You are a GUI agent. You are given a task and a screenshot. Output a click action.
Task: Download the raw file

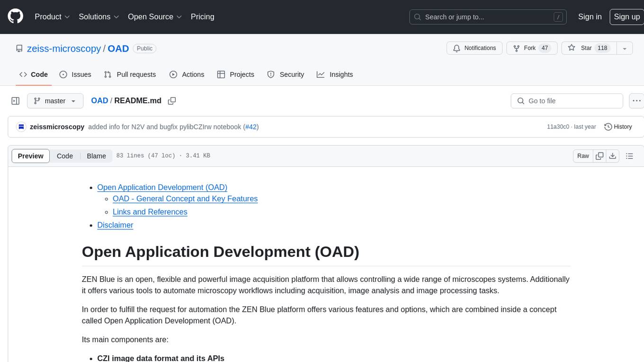[x=613, y=156]
